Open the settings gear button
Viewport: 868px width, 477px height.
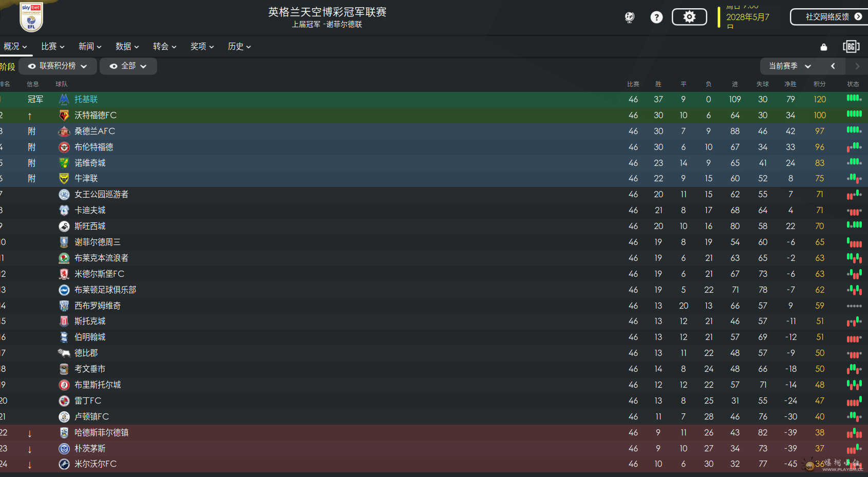pyautogui.click(x=689, y=17)
